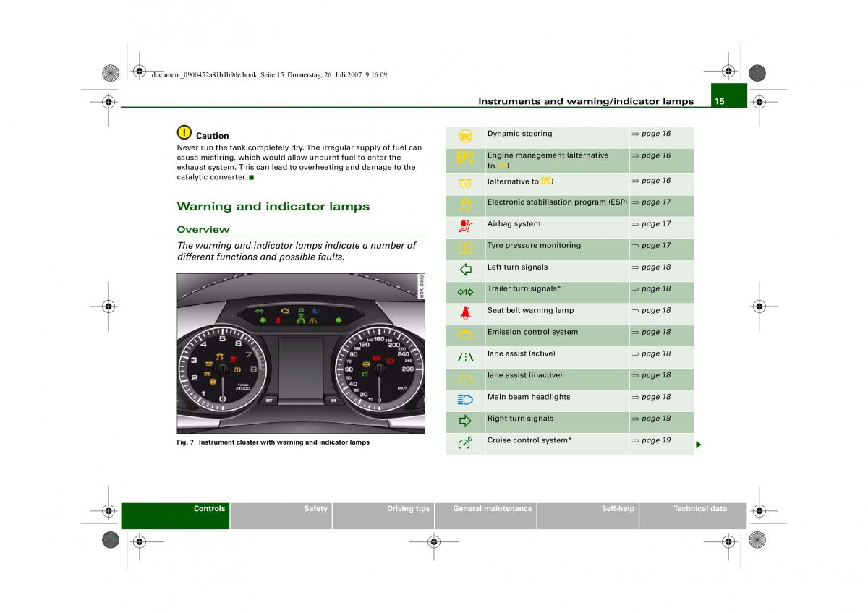Click the yellow Caution exclamation icon

(184, 132)
